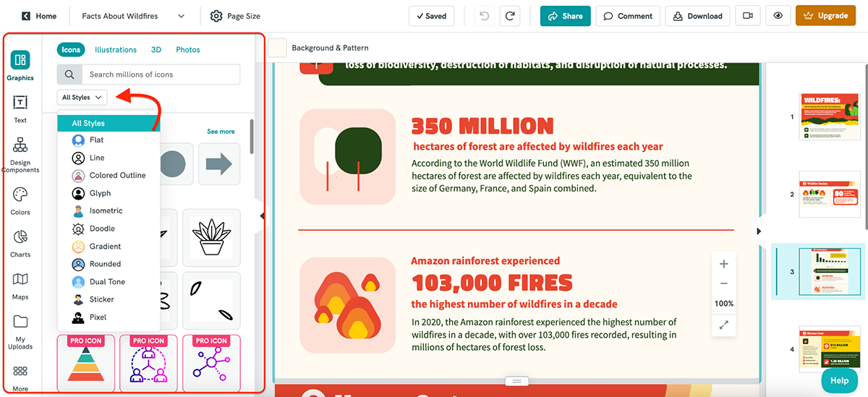Open the All Styles dropdown

[82, 97]
